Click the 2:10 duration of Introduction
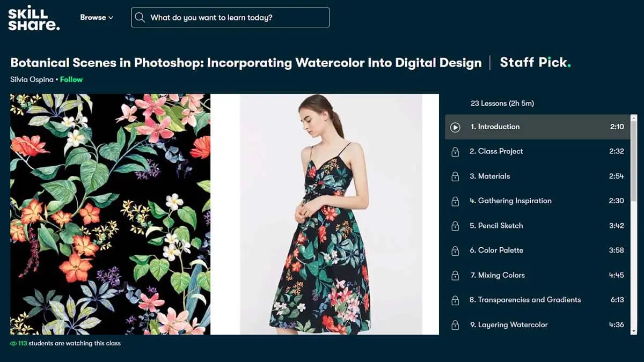 tap(617, 127)
